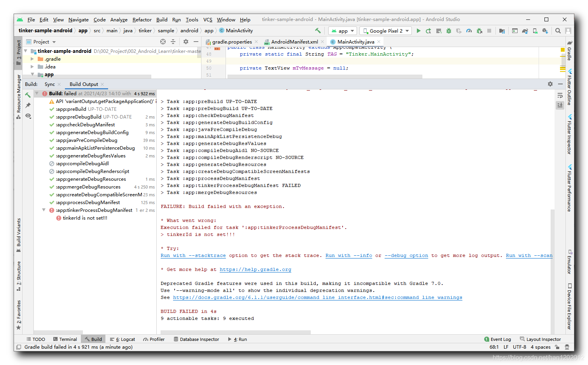The image size is (588, 365).
Task: Open the Event Log
Action: pyautogui.click(x=498, y=339)
